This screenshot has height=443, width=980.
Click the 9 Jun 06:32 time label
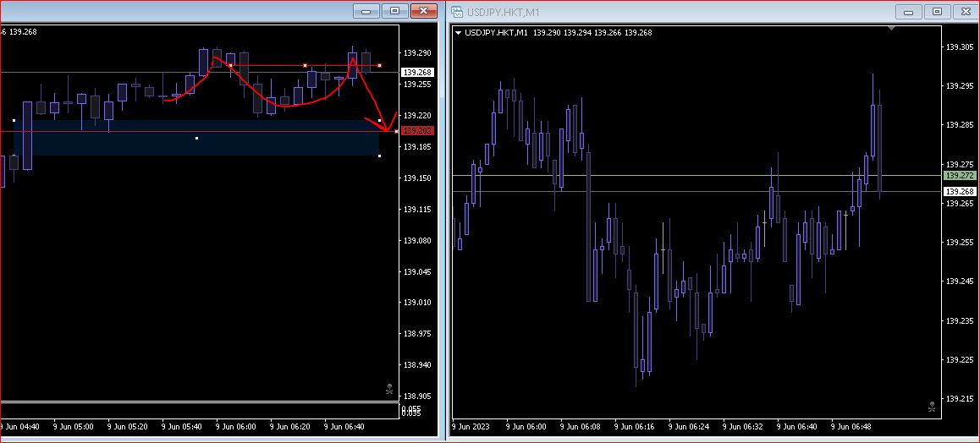coord(742,427)
